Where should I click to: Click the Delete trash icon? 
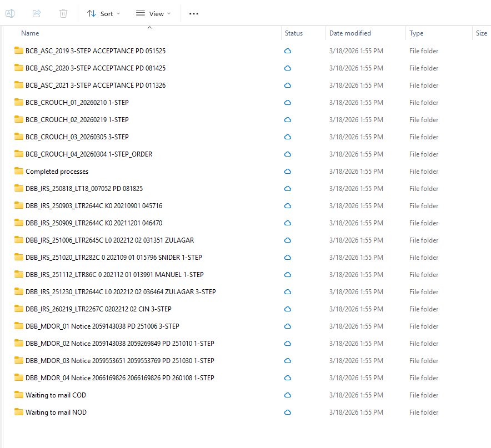63,13
